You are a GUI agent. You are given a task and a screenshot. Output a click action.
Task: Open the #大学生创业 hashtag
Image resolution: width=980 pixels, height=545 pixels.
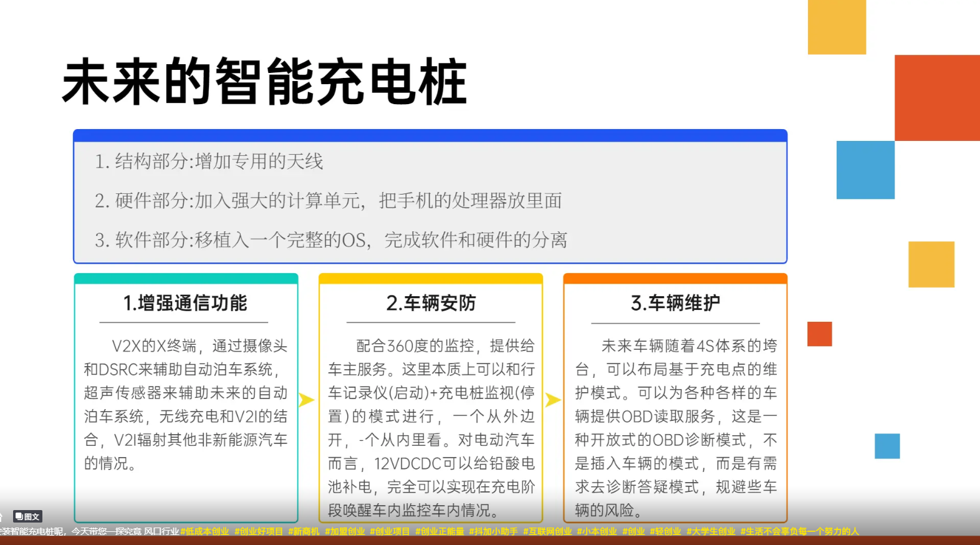click(x=711, y=531)
